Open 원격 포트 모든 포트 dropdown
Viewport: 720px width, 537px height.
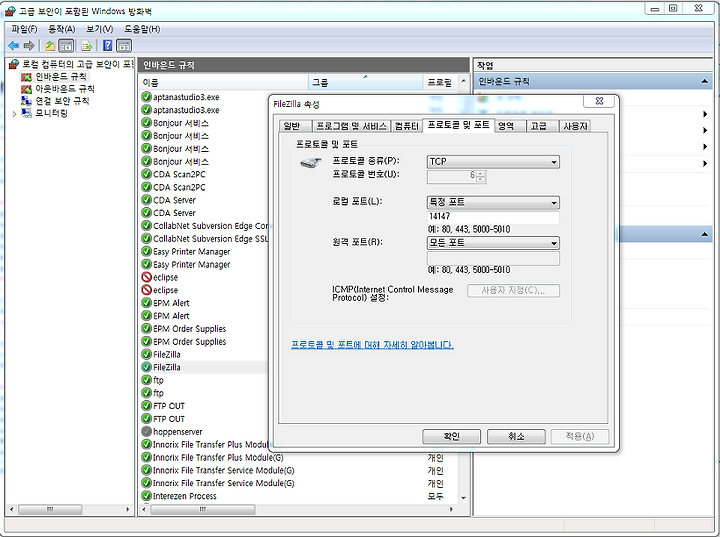[493, 243]
